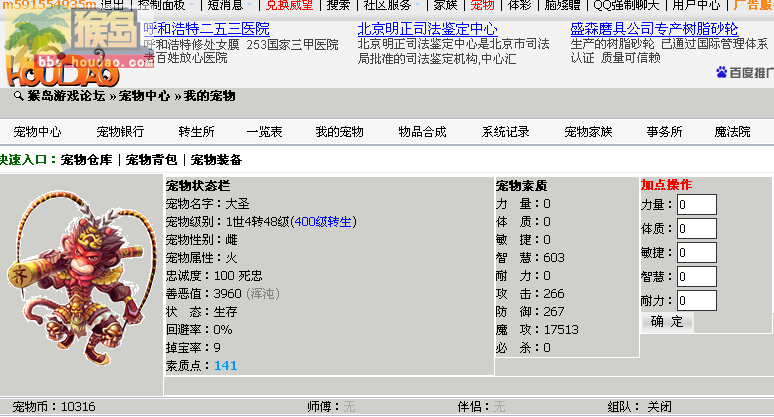Click the magnifier icon beside breadcrumb
Screen dimensions: 774x417
(x=19, y=96)
